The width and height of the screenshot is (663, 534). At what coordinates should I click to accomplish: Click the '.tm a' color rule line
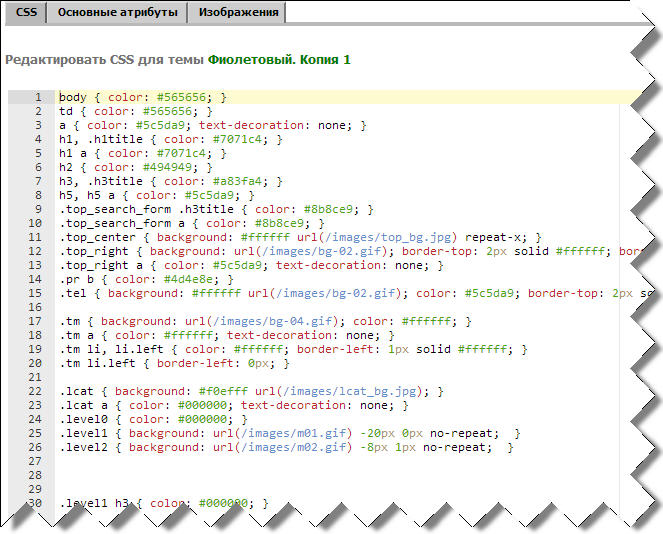pos(227,335)
